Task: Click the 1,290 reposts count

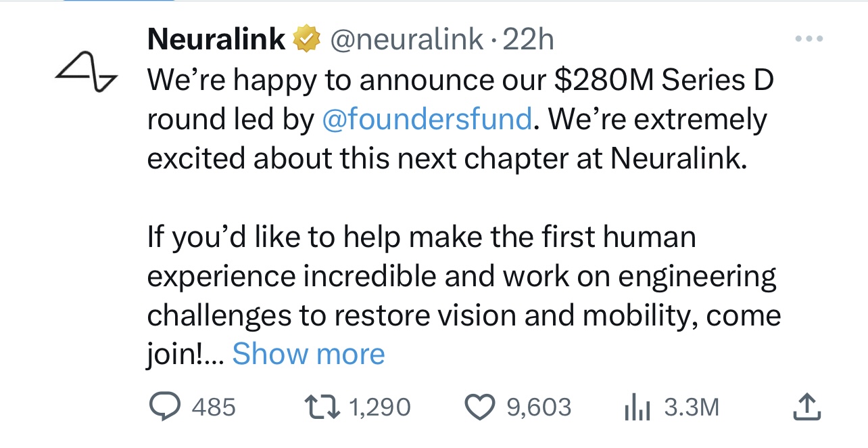Action: 381,407
